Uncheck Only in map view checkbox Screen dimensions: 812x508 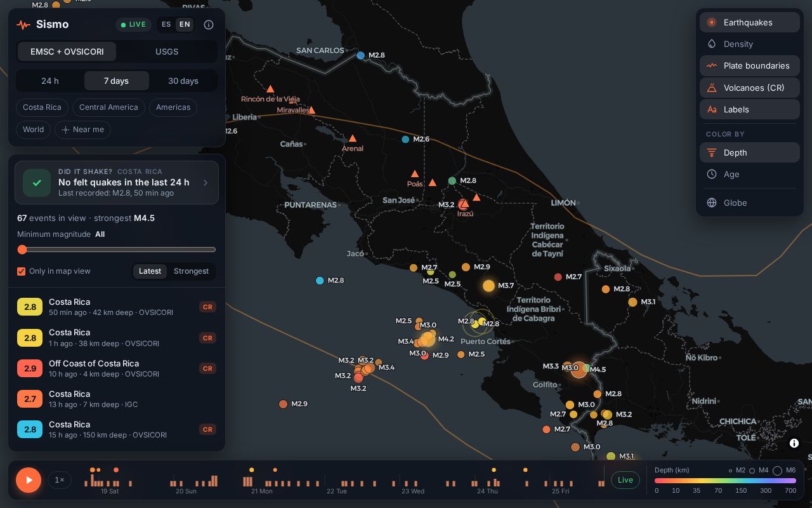[x=22, y=271]
